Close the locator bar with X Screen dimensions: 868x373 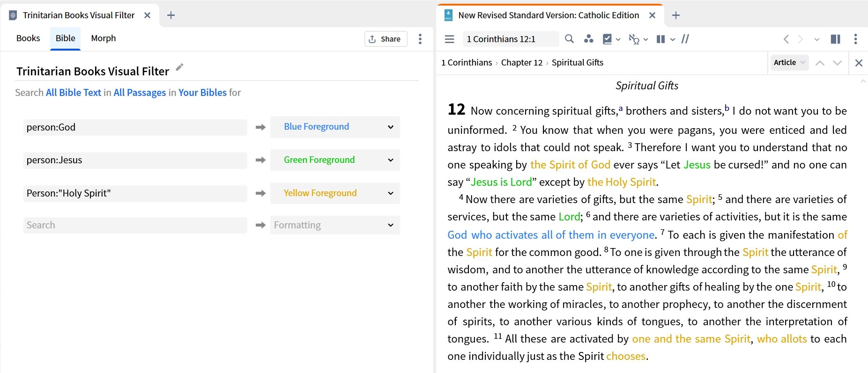pyautogui.click(x=859, y=63)
